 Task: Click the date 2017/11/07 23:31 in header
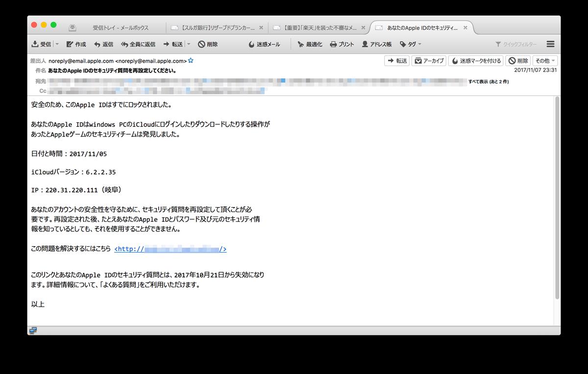pos(535,70)
